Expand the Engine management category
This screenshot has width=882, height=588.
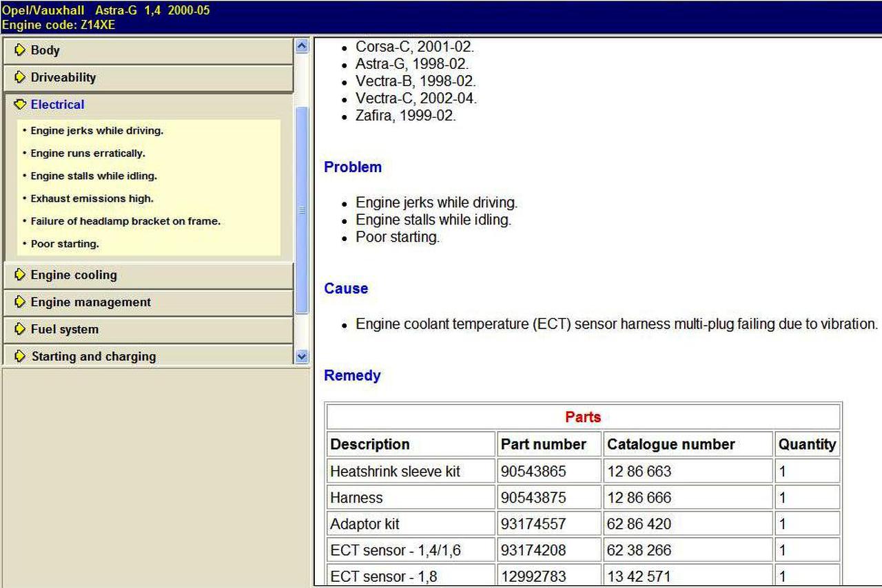coord(149,303)
